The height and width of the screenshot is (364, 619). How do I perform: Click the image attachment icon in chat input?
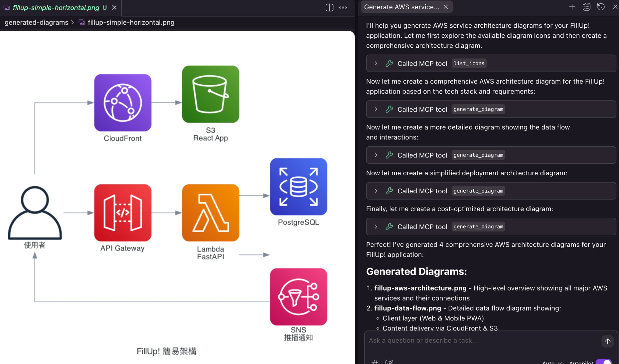click(x=389, y=362)
